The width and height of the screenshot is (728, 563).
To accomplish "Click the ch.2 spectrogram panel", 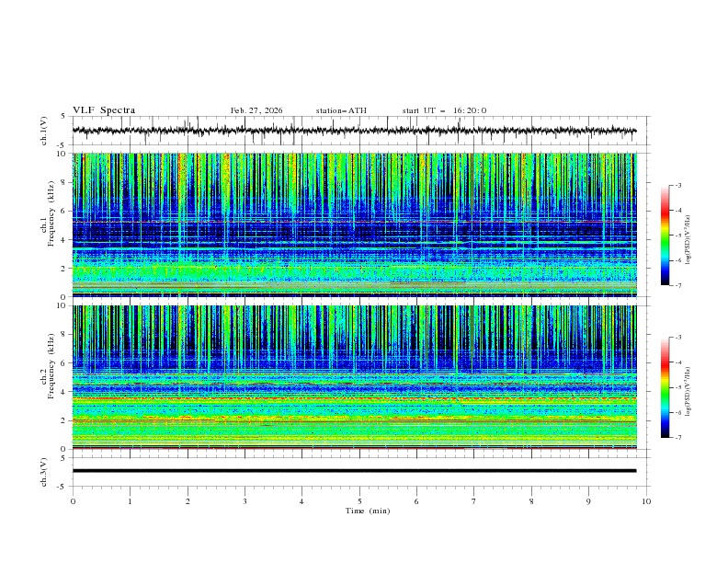I will (355, 377).
